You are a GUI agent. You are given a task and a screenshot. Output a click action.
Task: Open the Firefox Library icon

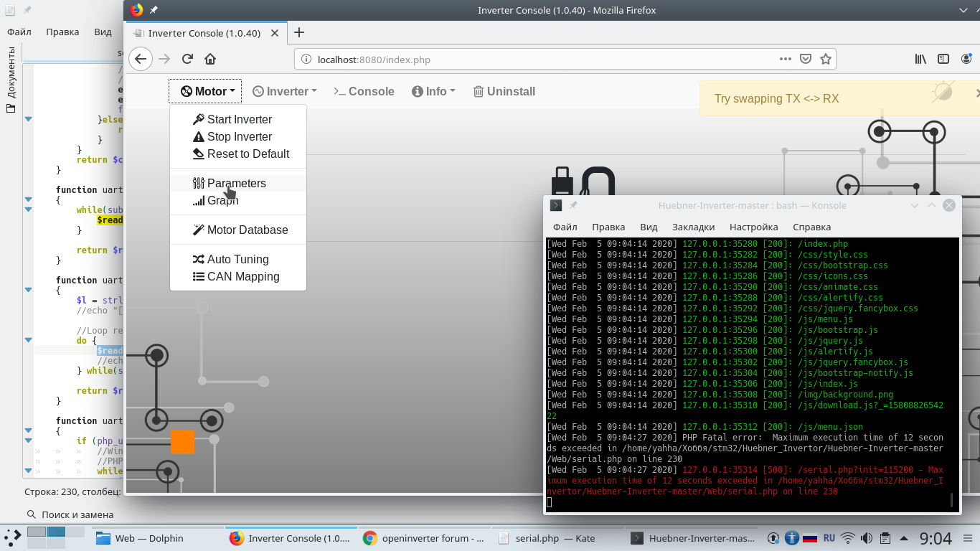pyautogui.click(x=920, y=60)
